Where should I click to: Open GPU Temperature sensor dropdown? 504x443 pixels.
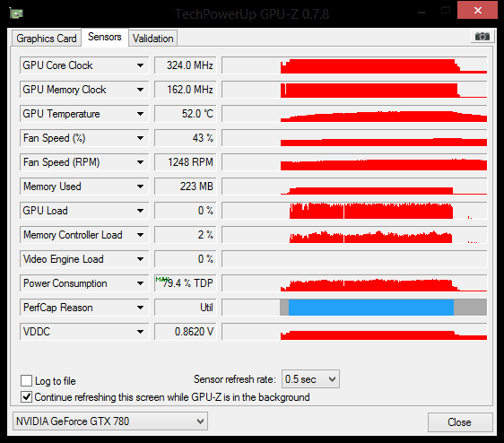click(x=140, y=114)
